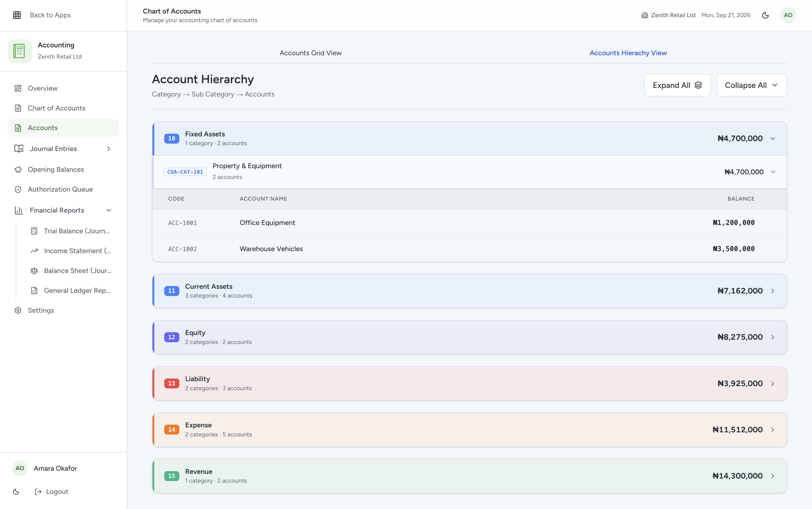Click the COA-CAT-101 code badge
Image resolution: width=812 pixels, height=509 pixels.
pos(185,172)
